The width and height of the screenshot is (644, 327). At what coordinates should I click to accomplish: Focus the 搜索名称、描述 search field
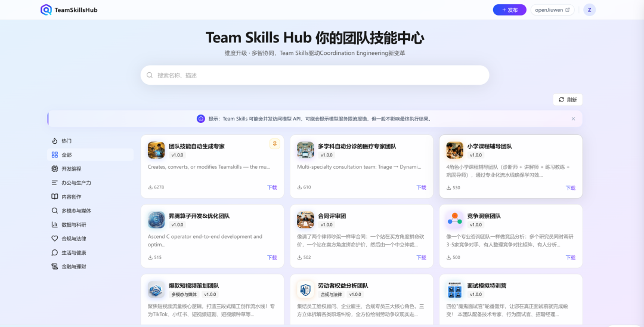point(315,75)
